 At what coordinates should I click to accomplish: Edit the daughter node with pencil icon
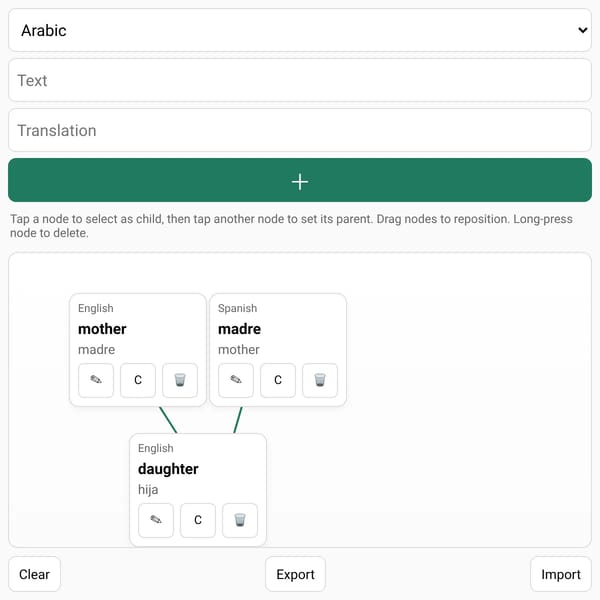pos(156,520)
